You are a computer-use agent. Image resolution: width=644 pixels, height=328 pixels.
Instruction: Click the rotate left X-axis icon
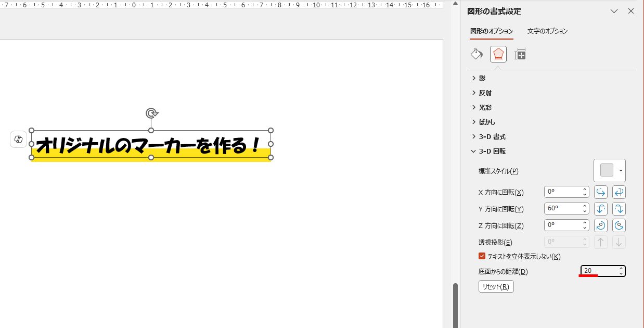pyautogui.click(x=601, y=192)
